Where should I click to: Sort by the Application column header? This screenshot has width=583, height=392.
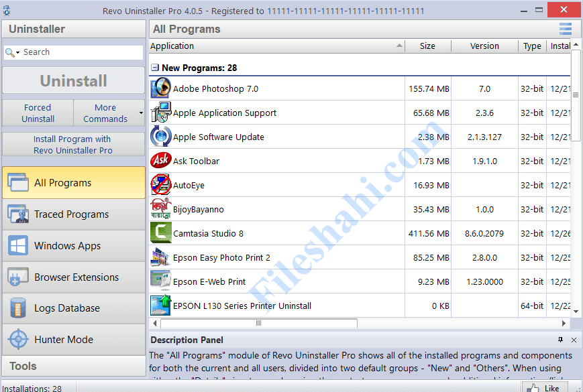pyautogui.click(x=276, y=46)
